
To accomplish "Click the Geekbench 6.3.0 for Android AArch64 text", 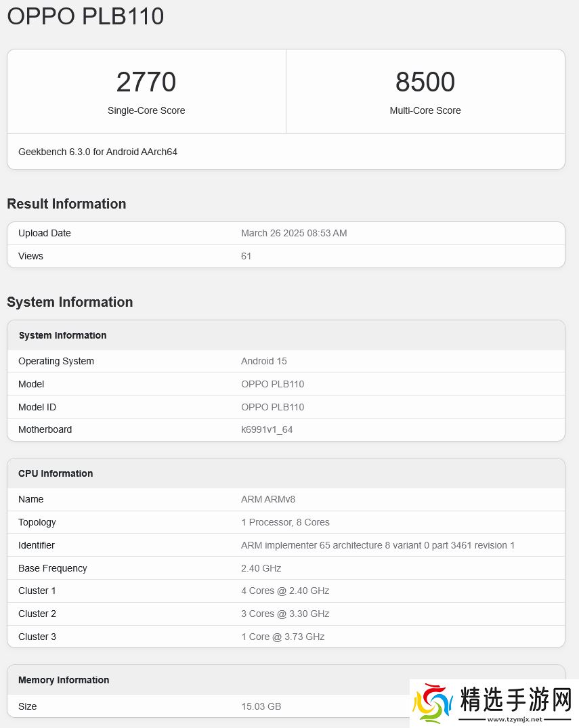I will tap(98, 152).
